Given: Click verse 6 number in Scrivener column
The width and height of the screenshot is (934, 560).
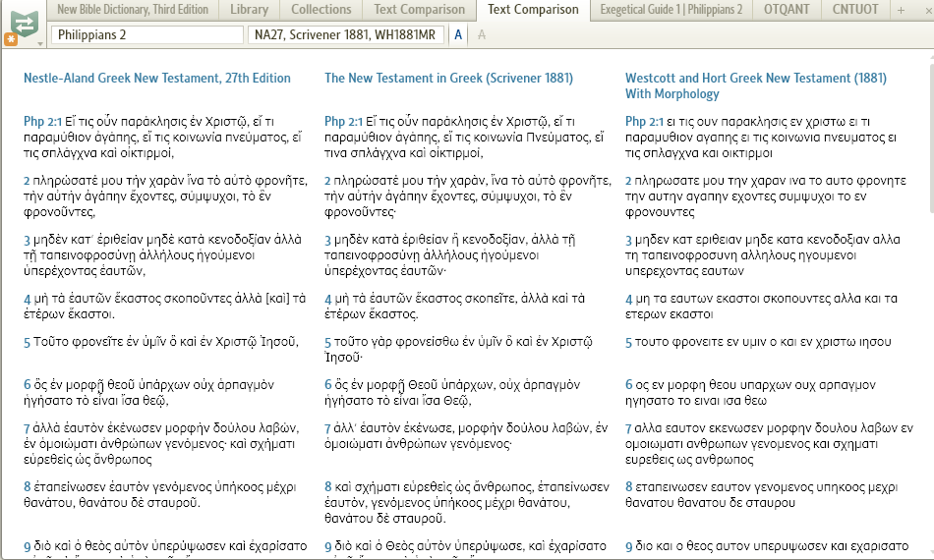Looking at the screenshot, I should (327, 385).
